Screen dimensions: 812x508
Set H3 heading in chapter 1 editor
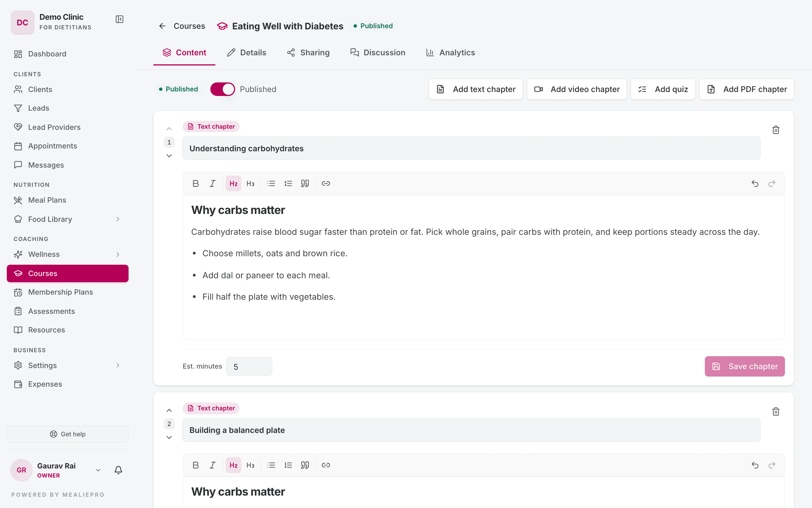coord(250,183)
